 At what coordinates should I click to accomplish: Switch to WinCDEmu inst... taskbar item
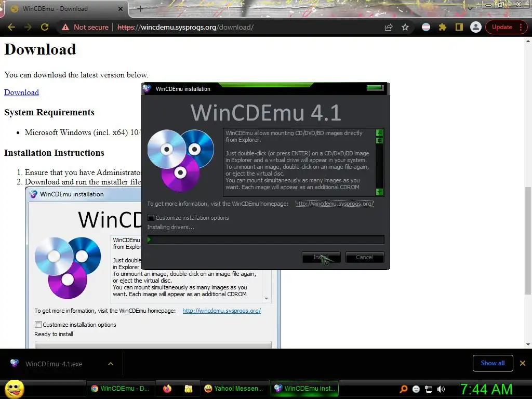(x=305, y=389)
